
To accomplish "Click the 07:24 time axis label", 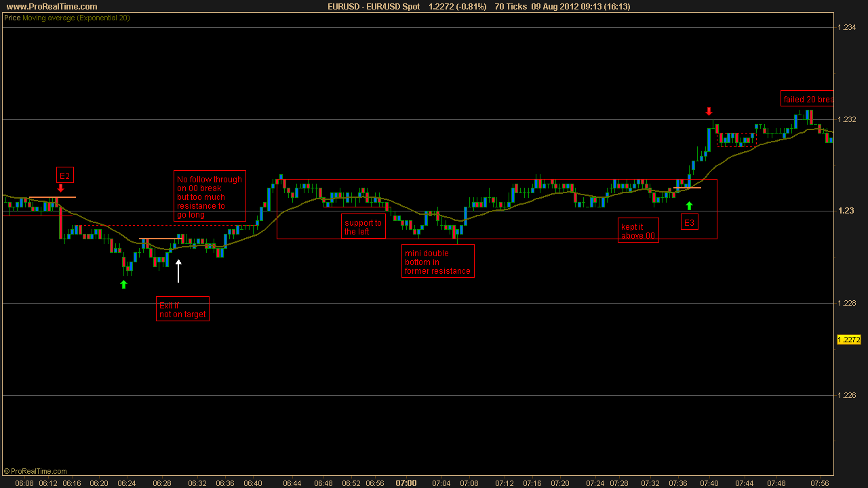I will point(595,483).
